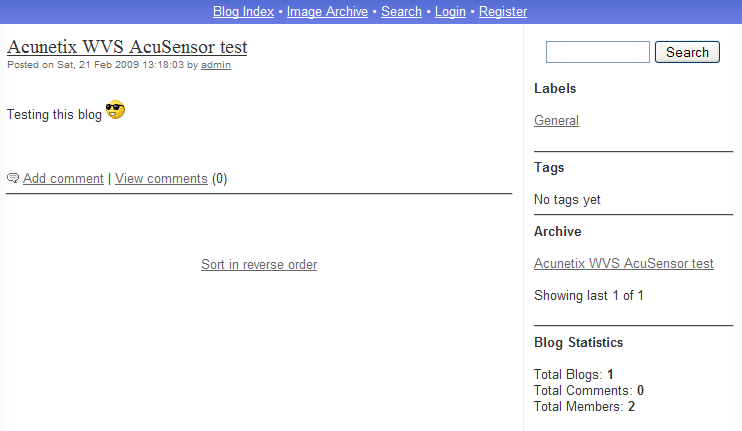
Task: Focus the sidebar search text field
Action: (x=598, y=52)
